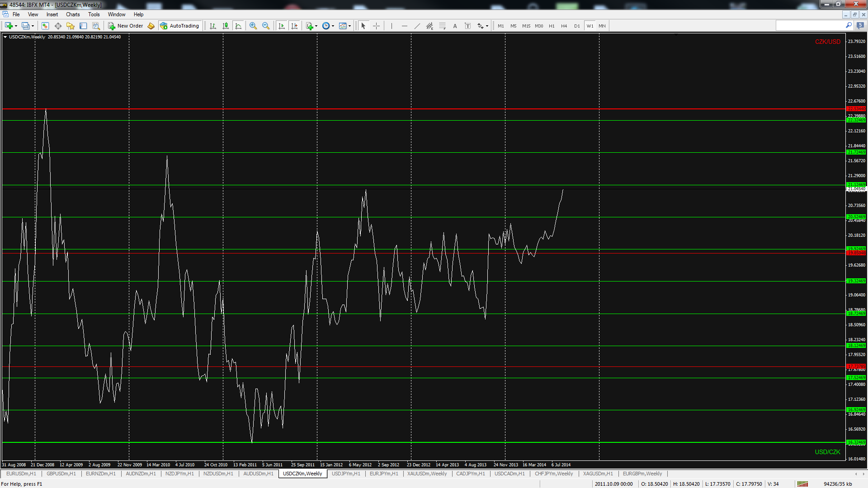The height and width of the screenshot is (488, 868).
Task: Click in the toolbar search field
Action: pyautogui.click(x=810, y=26)
